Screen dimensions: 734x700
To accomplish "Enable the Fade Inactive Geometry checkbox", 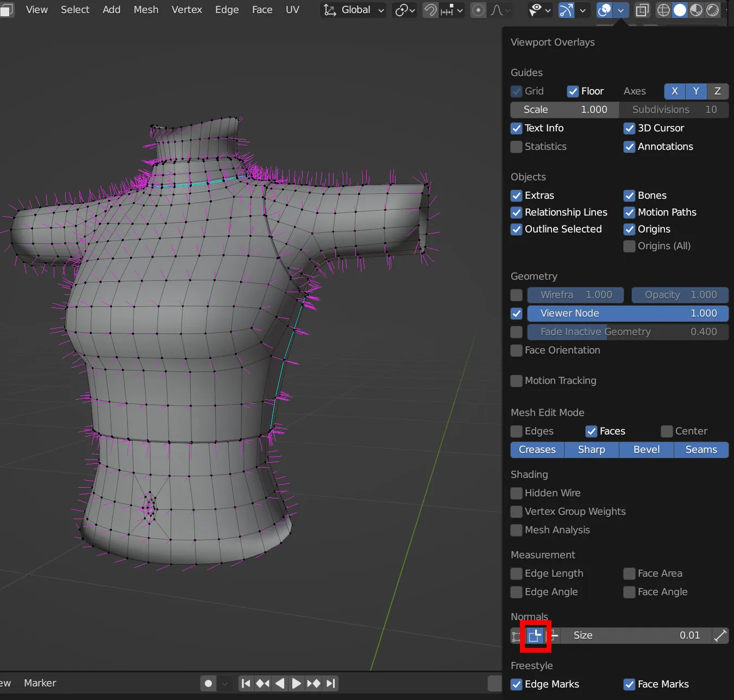I will click(x=516, y=332).
